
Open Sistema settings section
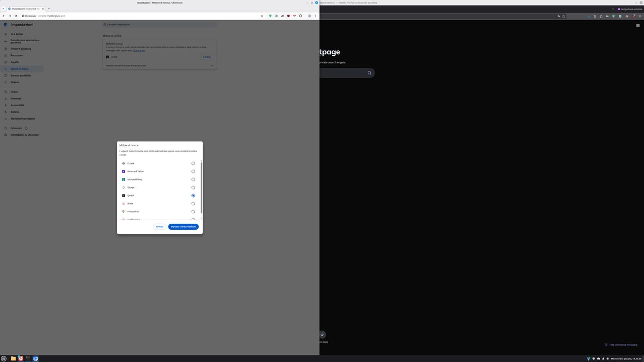point(15,112)
